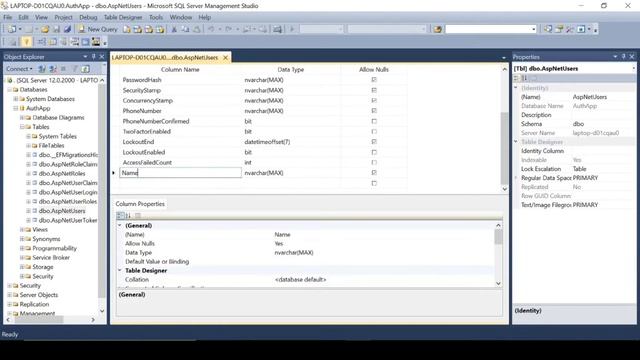Viewport: 640px width, 360px height.
Task: Expand the System Databases node
Action: 16,99
